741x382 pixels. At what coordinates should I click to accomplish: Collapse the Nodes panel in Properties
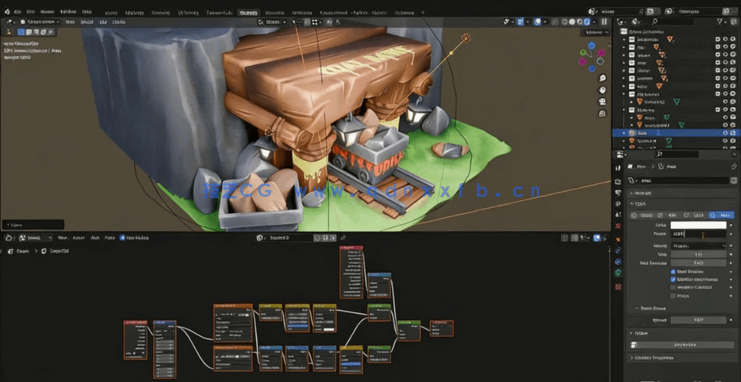pyautogui.click(x=683, y=333)
